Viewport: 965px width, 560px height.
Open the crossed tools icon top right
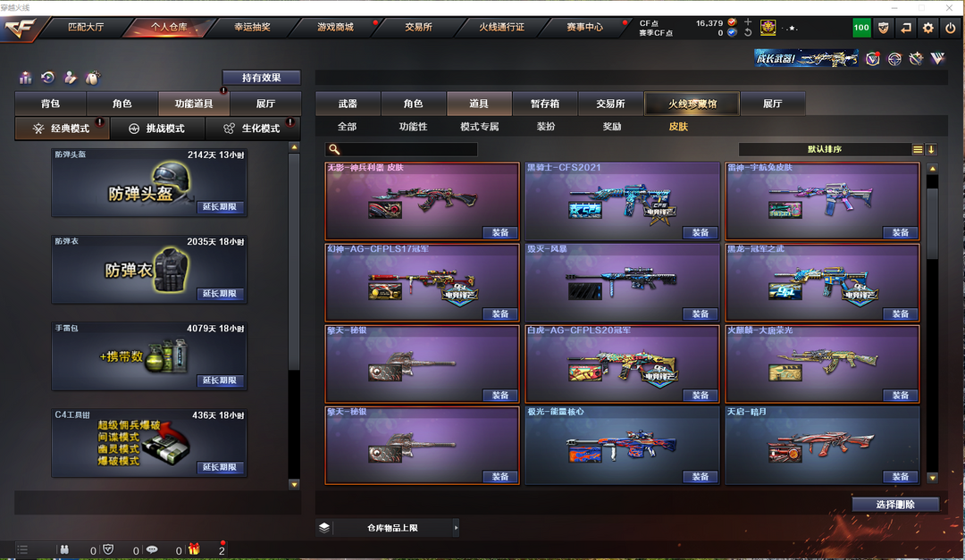coord(916,58)
